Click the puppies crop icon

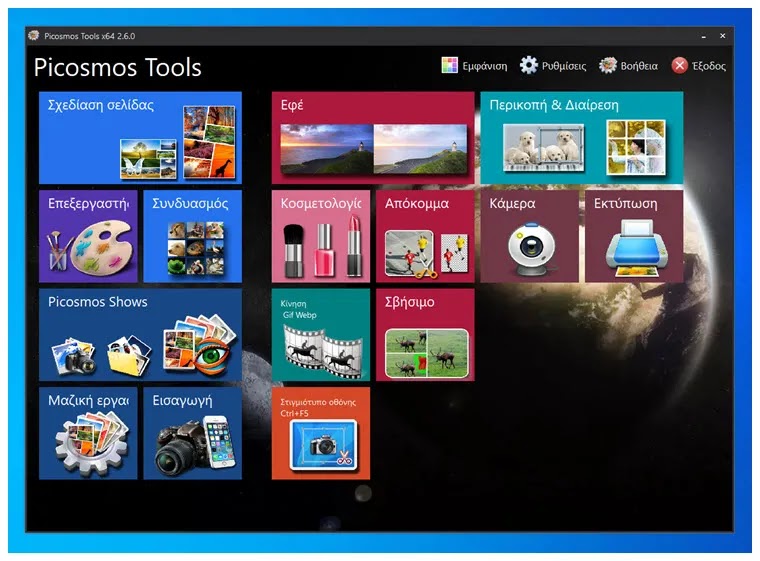[x=543, y=147]
